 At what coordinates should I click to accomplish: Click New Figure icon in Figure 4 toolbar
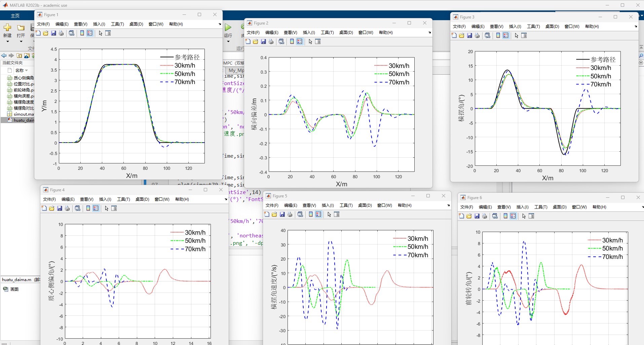coord(44,208)
